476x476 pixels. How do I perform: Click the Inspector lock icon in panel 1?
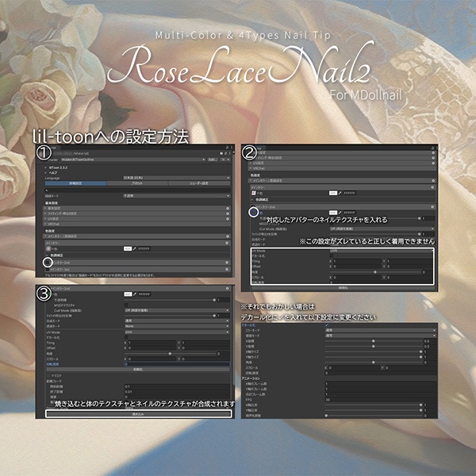(x=228, y=148)
